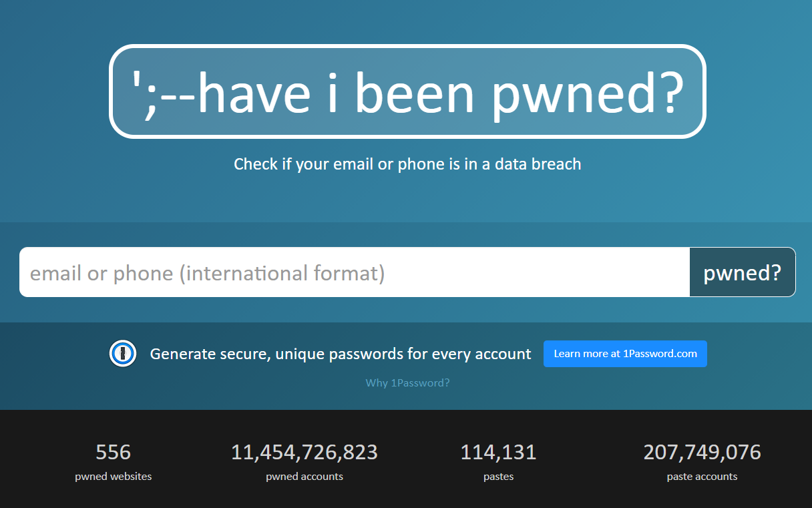Open the 114,131 pastes counter
This screenshot has height=508, width=812.
click(x=498, y=452)
